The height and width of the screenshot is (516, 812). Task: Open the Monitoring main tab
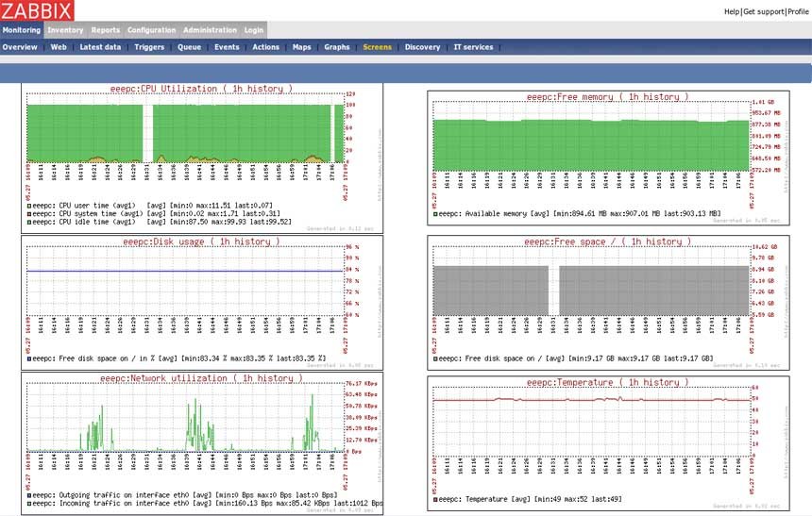[x=21, y=30]
